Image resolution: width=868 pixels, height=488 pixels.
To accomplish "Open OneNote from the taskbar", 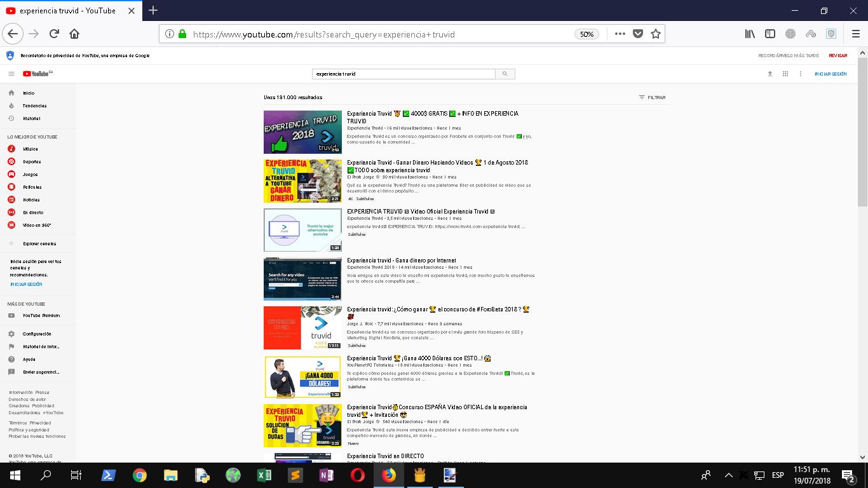I will pyautogui.click(x=326, y=475).
